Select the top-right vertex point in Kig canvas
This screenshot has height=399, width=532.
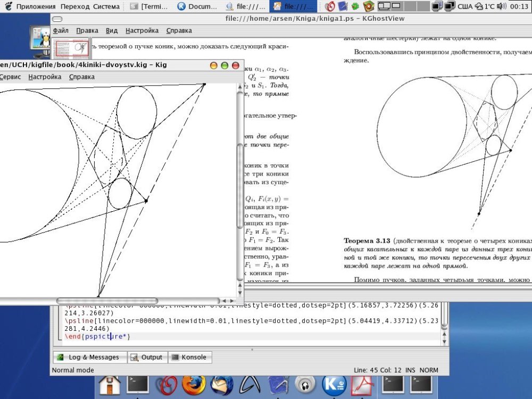(204, 84)
